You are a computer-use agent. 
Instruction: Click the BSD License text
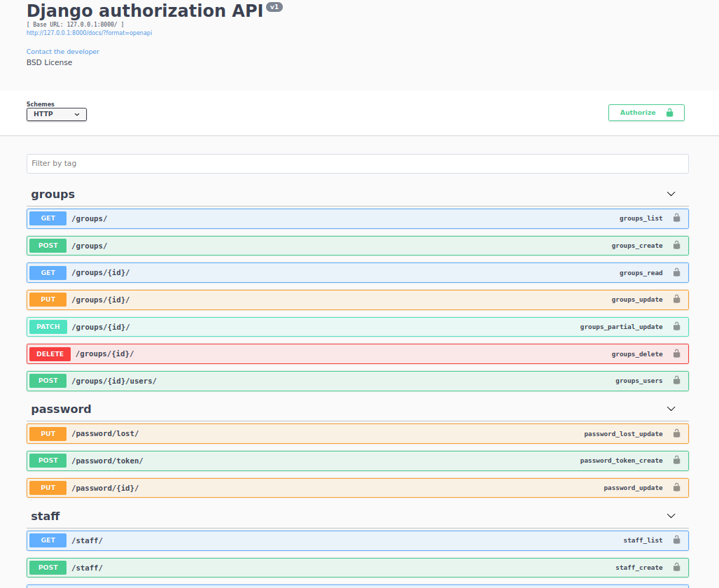(x=49, y=62)
